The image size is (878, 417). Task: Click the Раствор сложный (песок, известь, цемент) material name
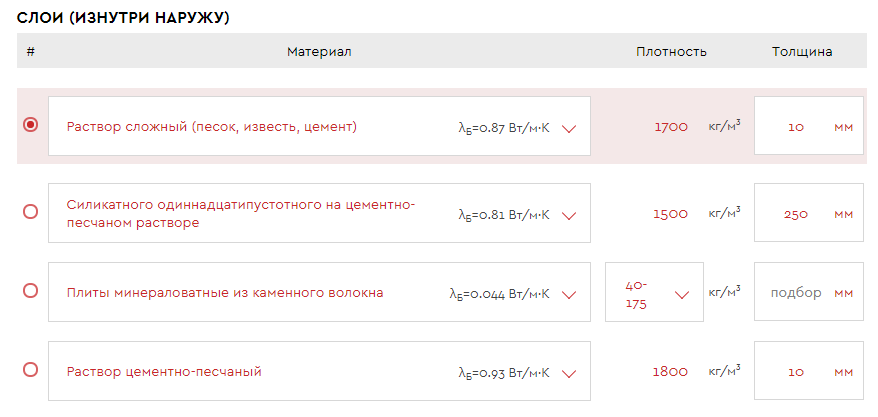coord(212,127)
